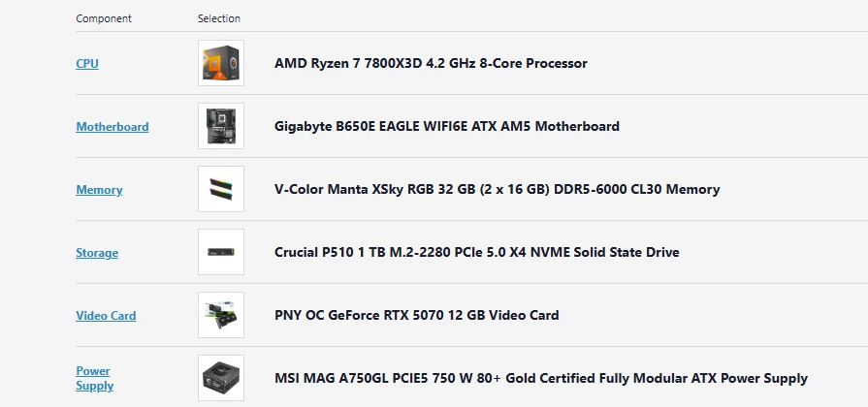The width and height of the screenshot is (868, 407).
Task: Open the Power Supply component link
Action: (95, 378)
